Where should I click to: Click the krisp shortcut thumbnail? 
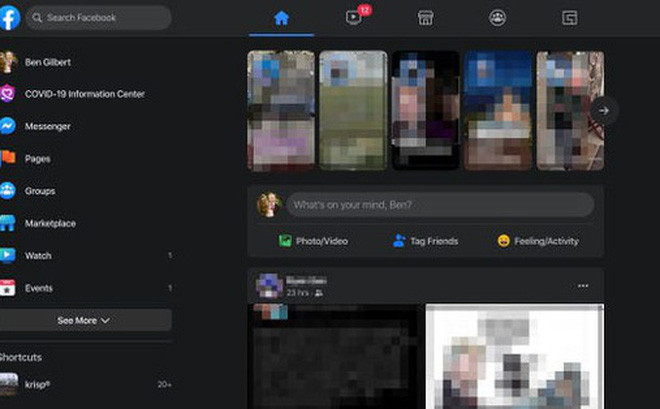click(8, 384)
